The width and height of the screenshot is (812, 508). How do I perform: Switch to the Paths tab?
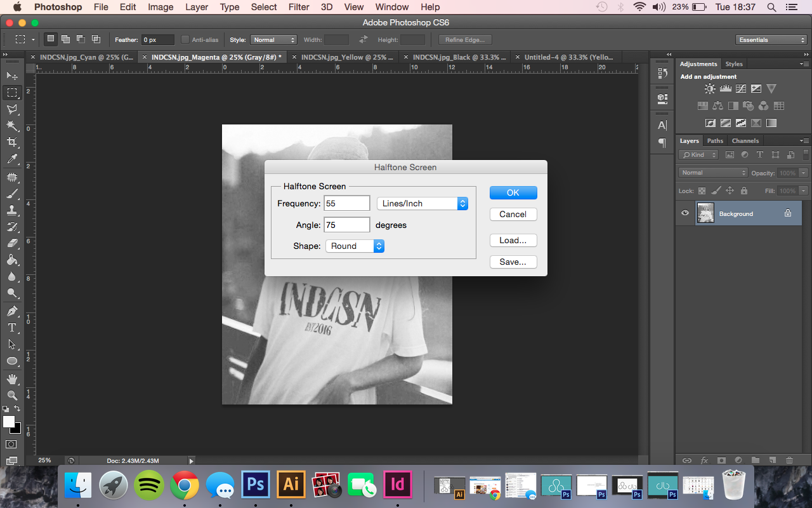pyautogui.click(x=715, y=141)
